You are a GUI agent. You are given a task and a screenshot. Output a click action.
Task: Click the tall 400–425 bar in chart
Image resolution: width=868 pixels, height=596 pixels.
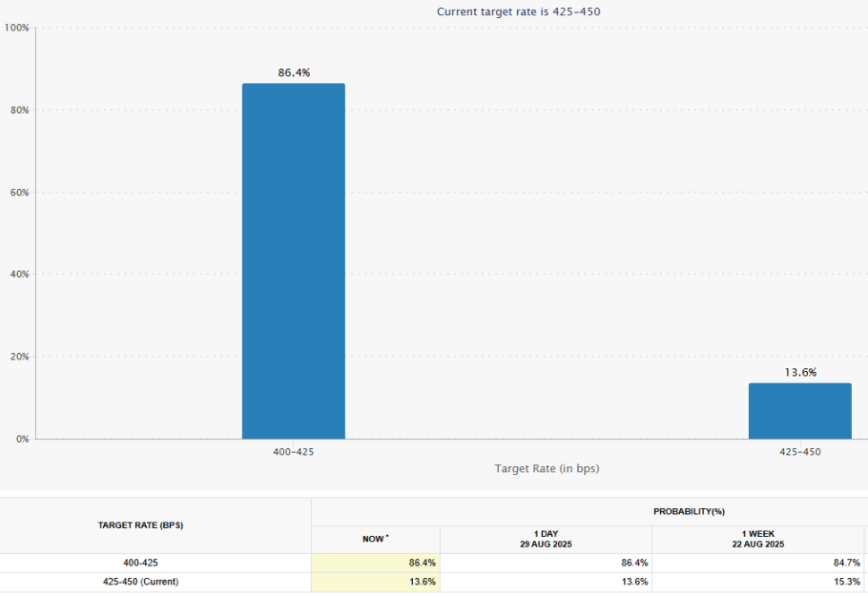293,260
